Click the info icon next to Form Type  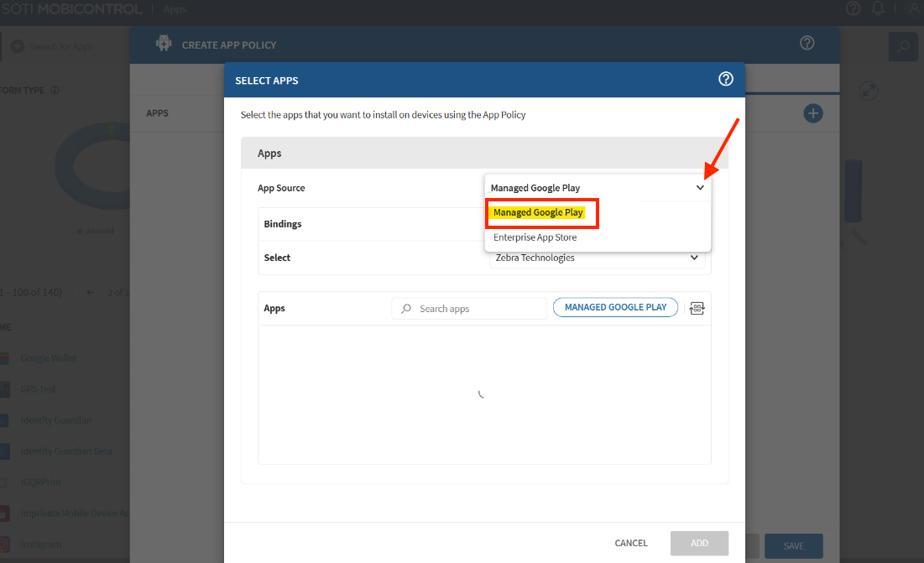pos(55,90)
